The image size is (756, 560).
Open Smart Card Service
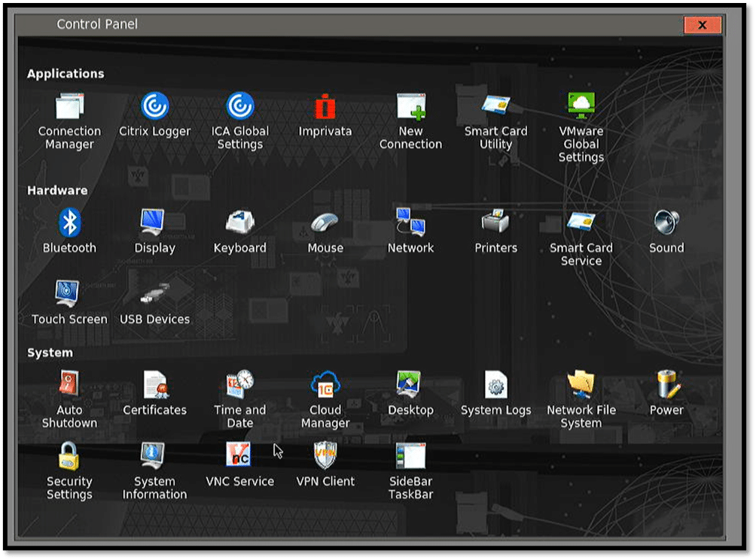[x=581, y=237]
